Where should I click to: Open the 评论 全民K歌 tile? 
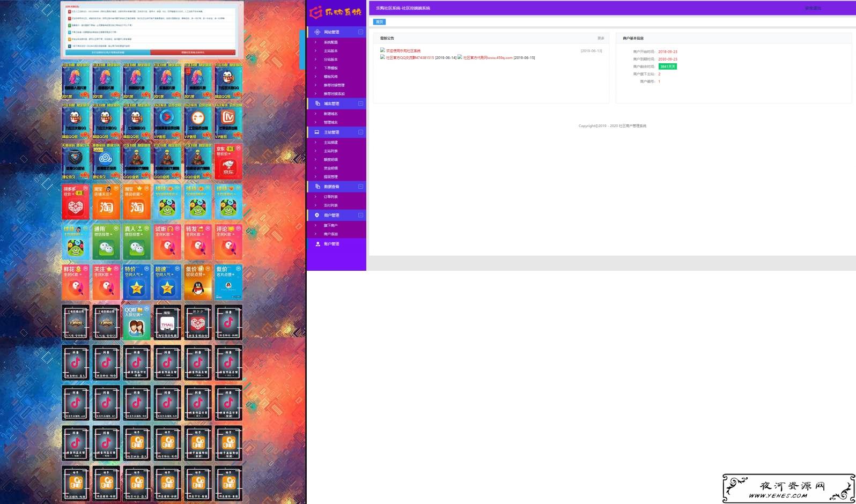(x=228, y=242)
